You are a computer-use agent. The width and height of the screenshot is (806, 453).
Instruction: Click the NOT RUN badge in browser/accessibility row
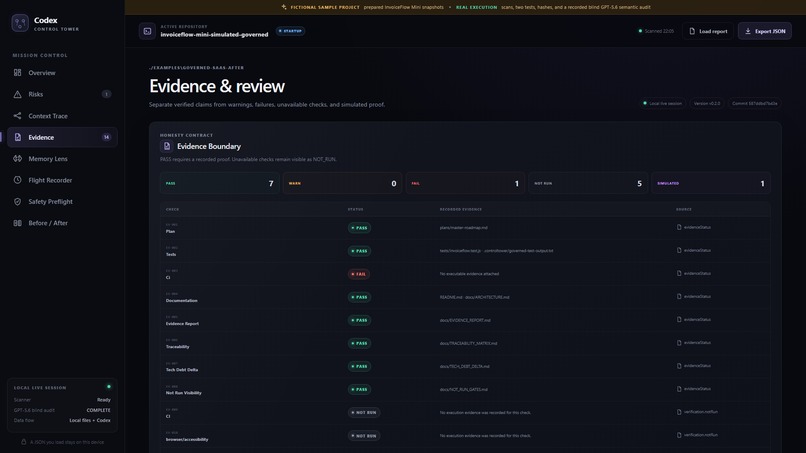tap(364, 436)
